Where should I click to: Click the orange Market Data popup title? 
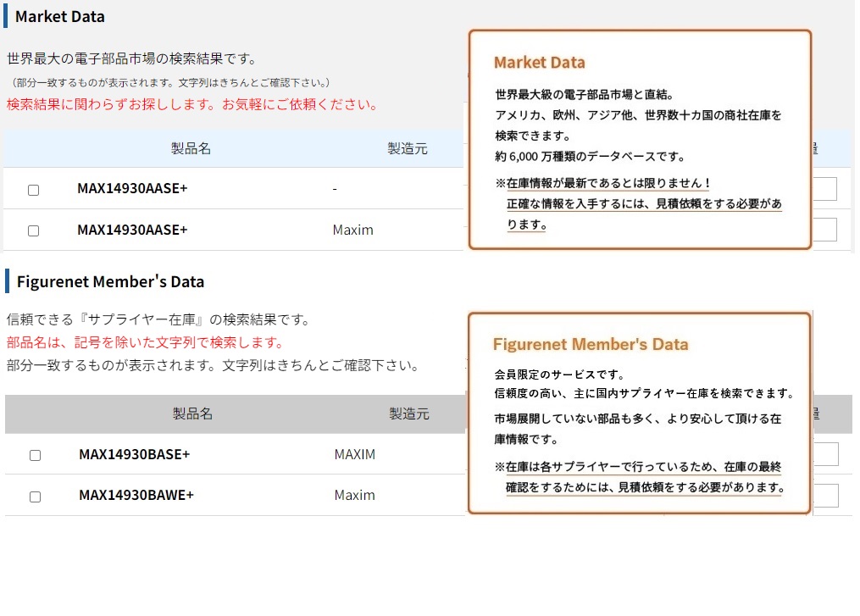[539, 63]
